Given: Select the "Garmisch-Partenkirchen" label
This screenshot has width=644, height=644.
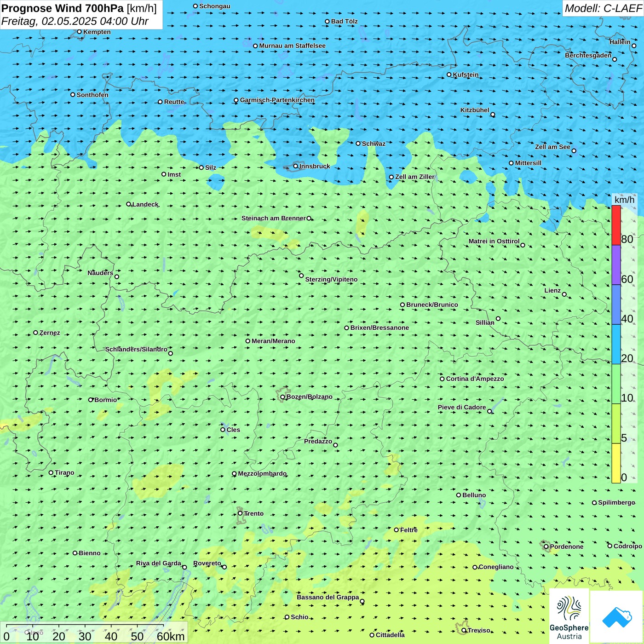Looking at the screenshot, I should 277,100.
